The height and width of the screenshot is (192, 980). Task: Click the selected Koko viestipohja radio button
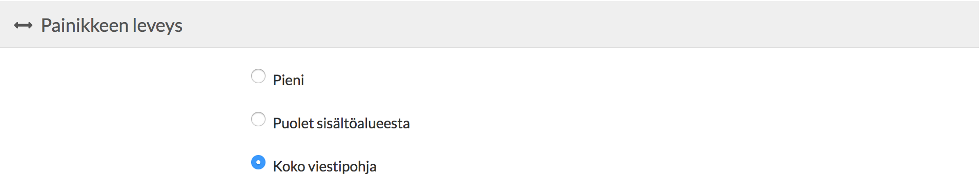pyautogui.click(x=258, y=162)
